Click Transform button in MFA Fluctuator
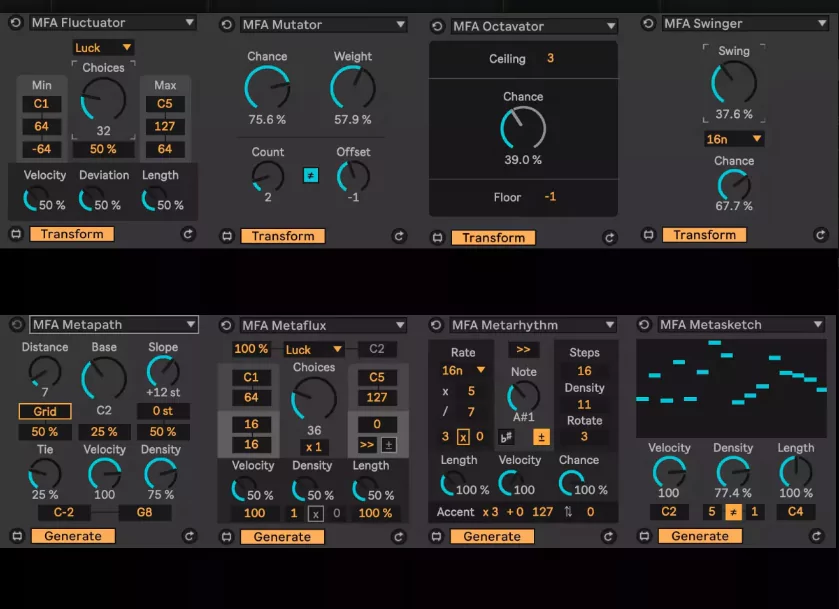Screen dimensions: 839x609 (x=72, y=234)
